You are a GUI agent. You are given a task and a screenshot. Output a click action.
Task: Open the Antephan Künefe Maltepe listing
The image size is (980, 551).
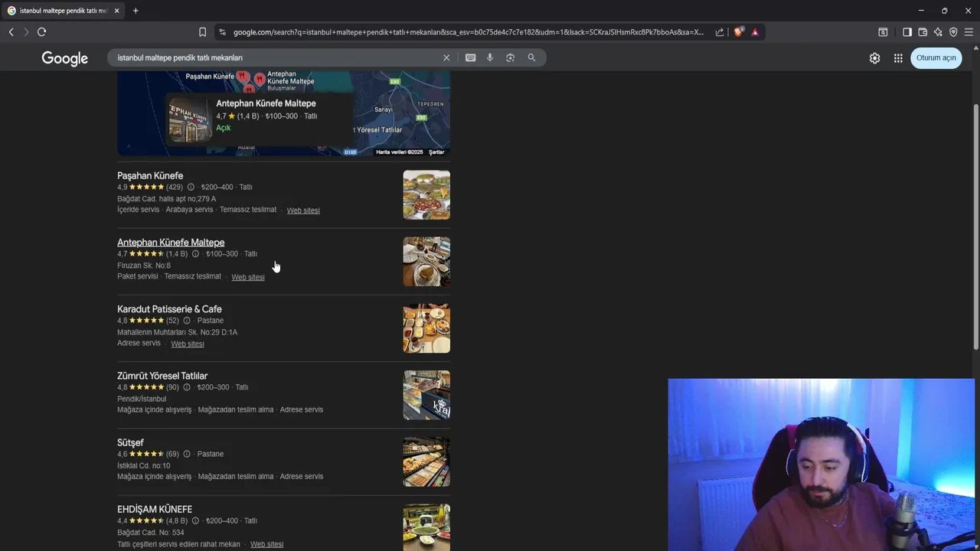coord(171,243)
